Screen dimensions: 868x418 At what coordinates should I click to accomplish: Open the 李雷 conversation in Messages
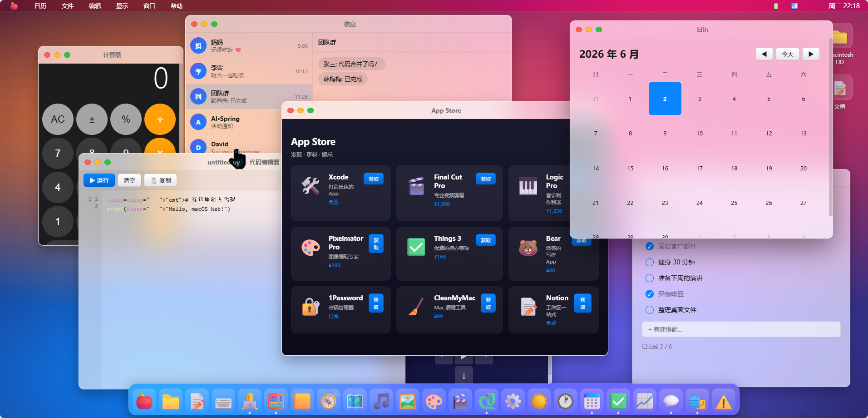(249, 71)
